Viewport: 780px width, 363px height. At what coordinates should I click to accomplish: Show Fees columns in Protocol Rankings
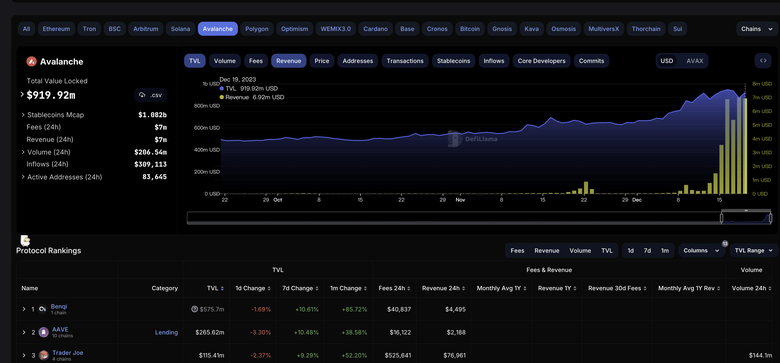(x=517, y=251)
